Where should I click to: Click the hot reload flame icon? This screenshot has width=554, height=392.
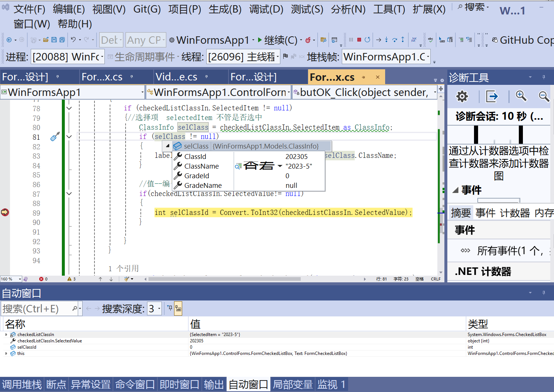click(x=308, y=40)
